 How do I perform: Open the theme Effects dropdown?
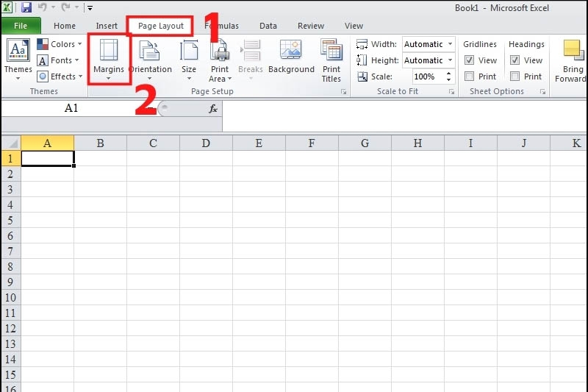tap(60, 76)
